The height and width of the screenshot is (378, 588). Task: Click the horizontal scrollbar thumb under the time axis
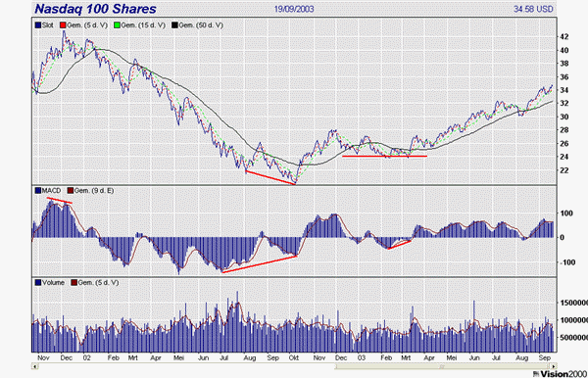[x=443, y=366]
